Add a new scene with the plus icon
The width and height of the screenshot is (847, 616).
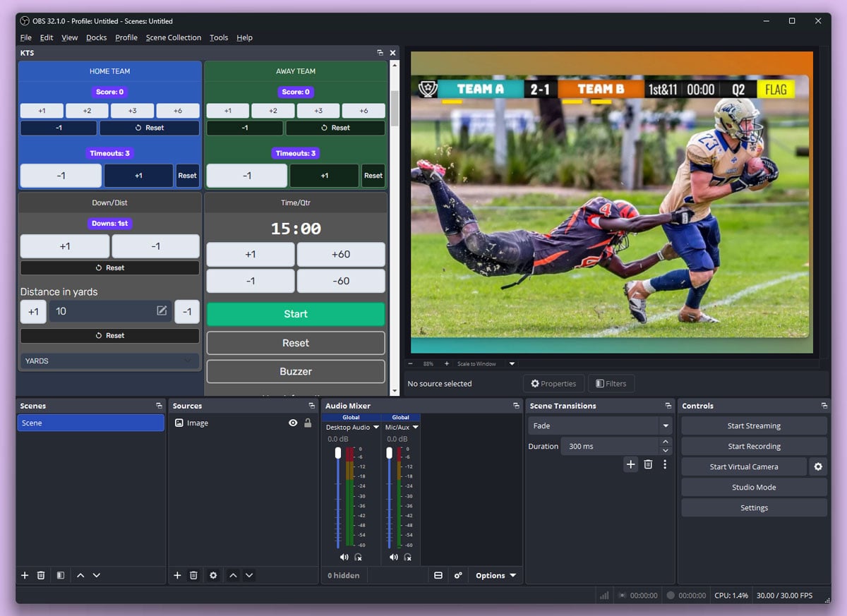click(25, 575)
